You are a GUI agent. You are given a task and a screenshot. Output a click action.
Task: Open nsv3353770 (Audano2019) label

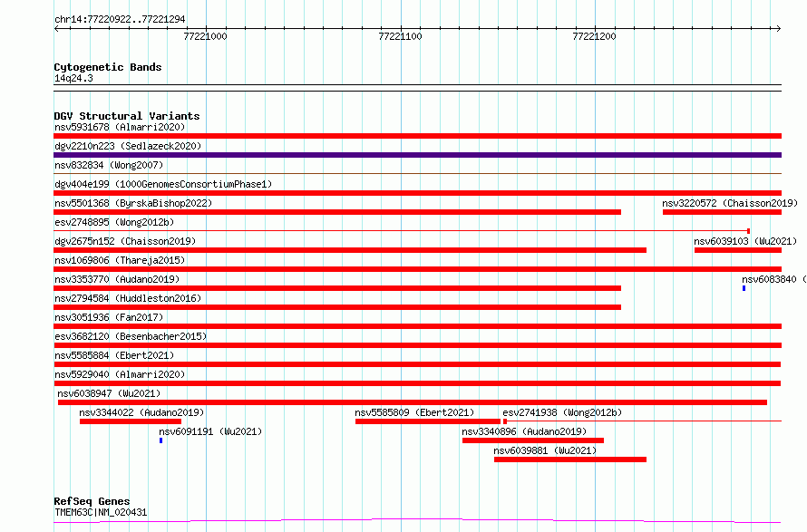[x=117, y=279]
